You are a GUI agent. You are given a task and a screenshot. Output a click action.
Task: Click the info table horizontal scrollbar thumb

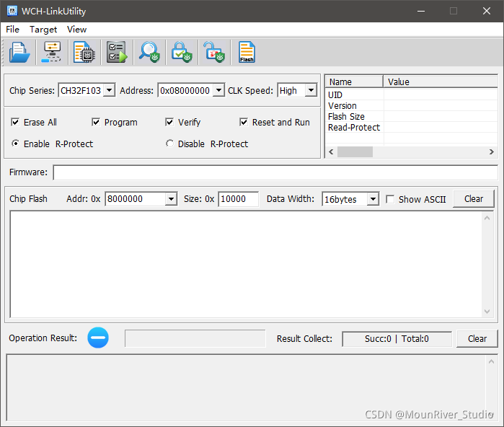click(x=355, y=151)
